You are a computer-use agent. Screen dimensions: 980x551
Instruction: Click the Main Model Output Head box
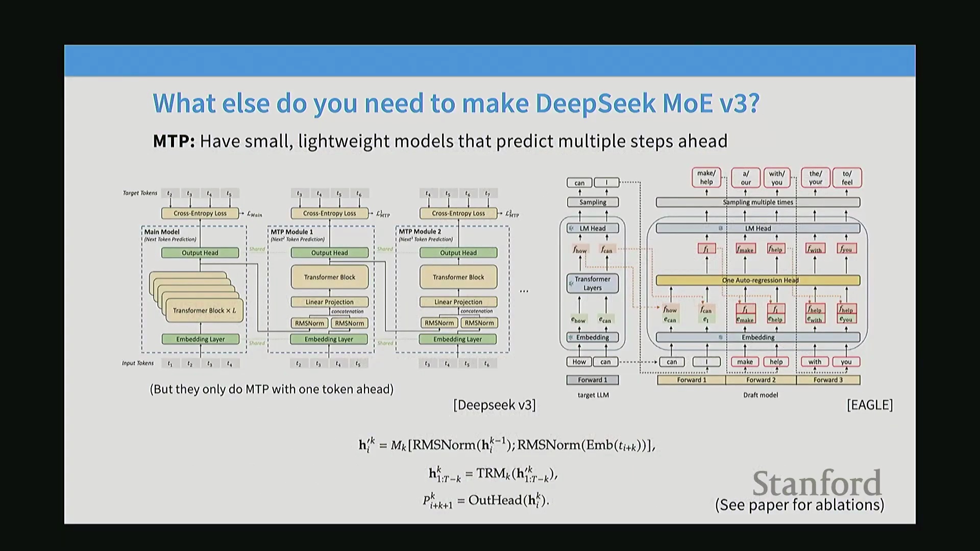click(x=200, y=253)
